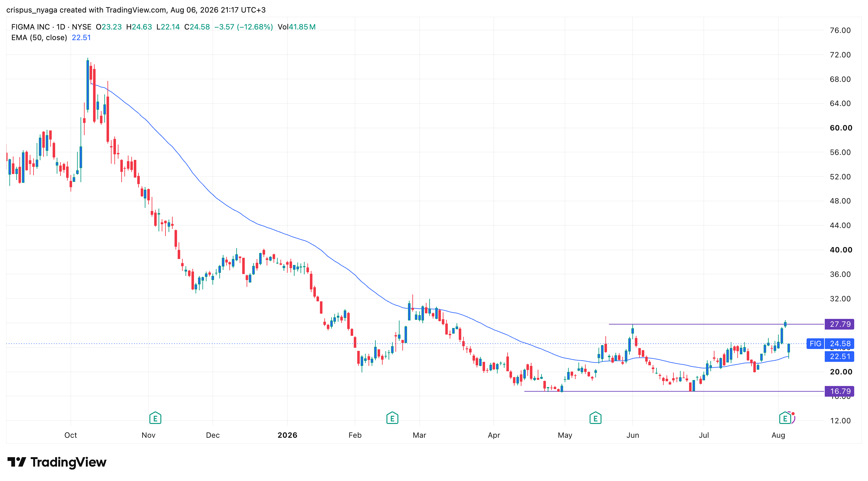868x481 pixels.
Task: Click the Mar label on the time axis
Action: coord(420,435)
